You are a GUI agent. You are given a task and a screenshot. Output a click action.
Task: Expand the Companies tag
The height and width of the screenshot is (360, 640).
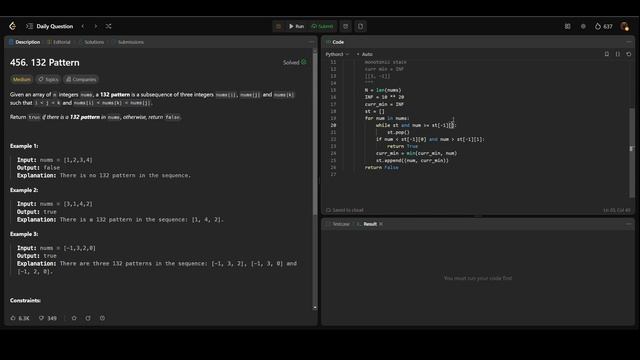tap(81, 79)
